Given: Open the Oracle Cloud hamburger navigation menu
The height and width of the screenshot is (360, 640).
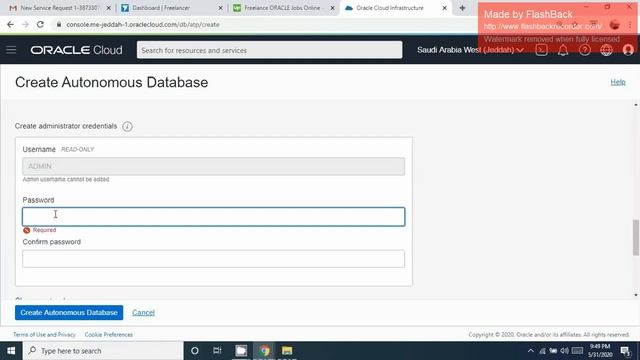Looking at the screenshot, I should (11, 50).
